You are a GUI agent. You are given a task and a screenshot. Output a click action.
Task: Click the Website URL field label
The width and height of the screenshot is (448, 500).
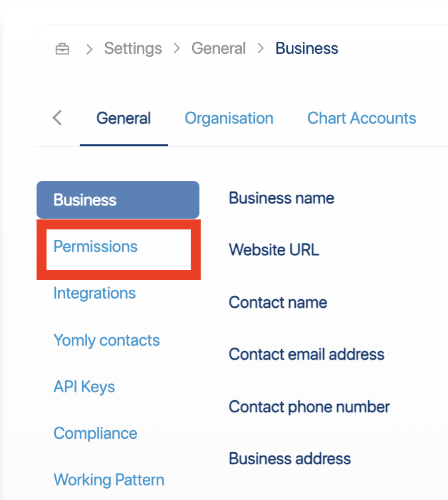pyautogui.click(x=274, y=250)
